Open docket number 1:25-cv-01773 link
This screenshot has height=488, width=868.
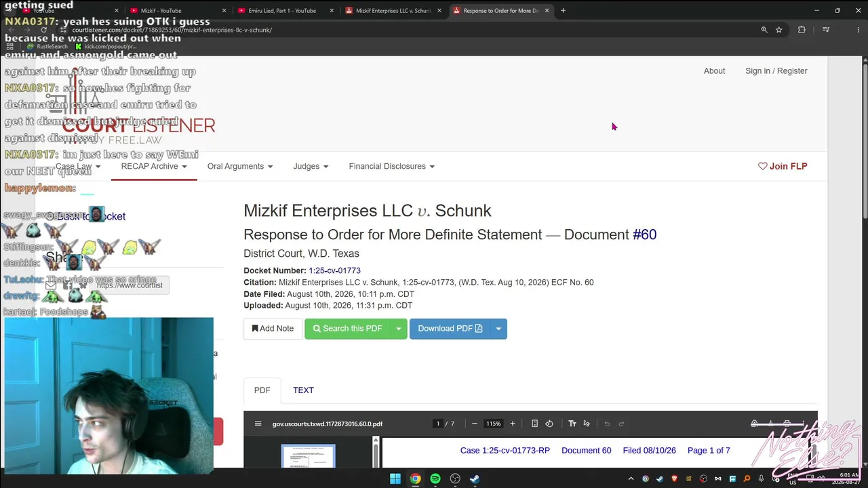(x=335, y=270)
